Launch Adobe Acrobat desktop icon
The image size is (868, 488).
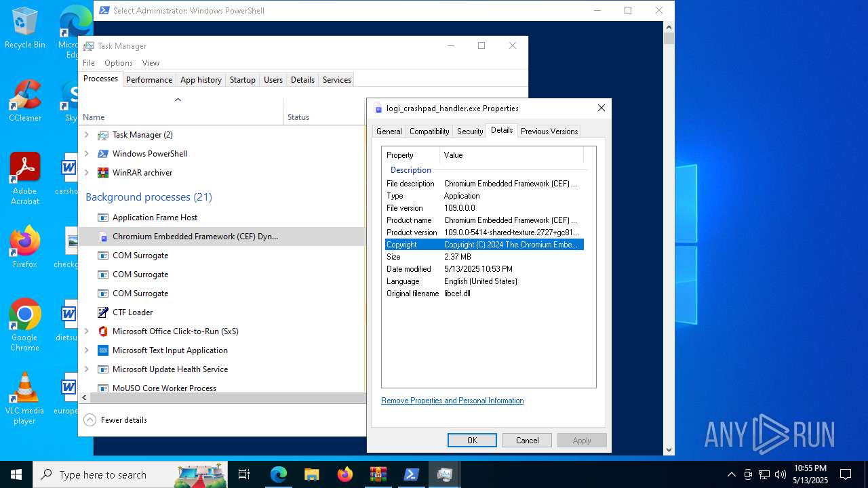[24, 178]
